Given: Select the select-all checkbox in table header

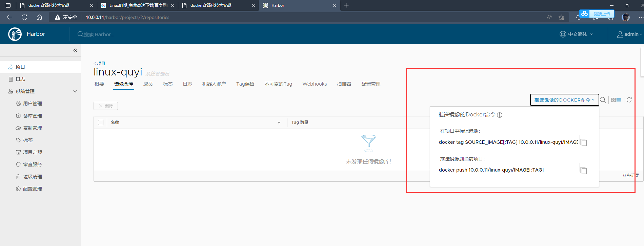Looking at the screenshot, I should pos(101,122).
